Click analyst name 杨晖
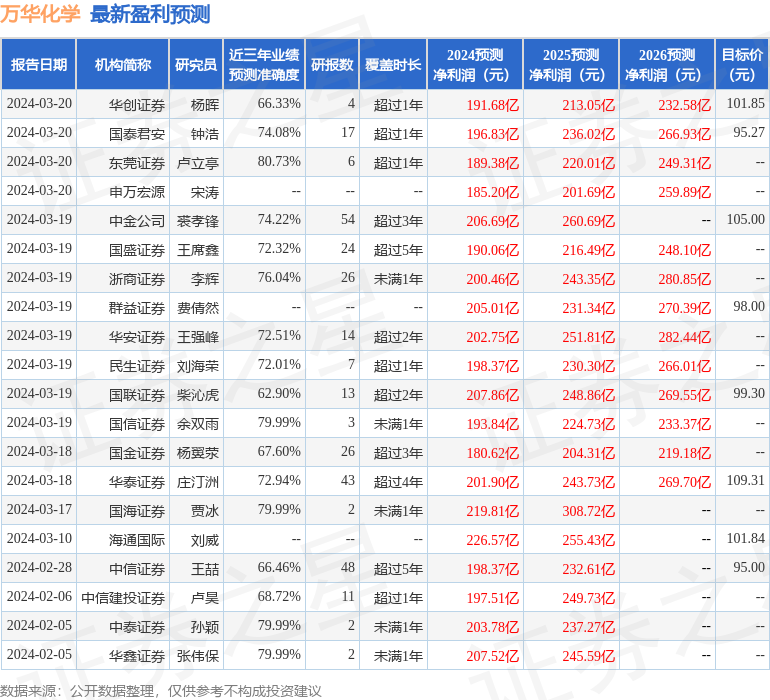This screenshot has width=770, height=700. (x=205, y=105)
